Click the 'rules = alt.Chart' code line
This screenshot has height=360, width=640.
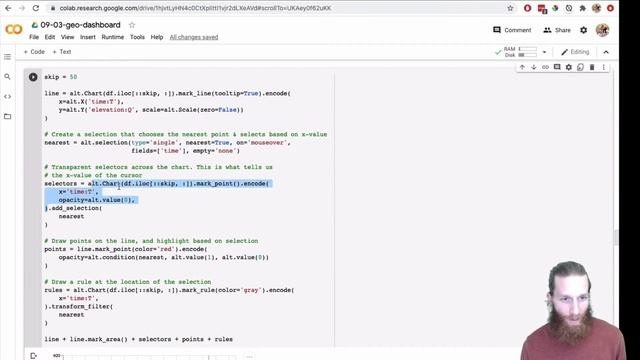pos(169,290)
